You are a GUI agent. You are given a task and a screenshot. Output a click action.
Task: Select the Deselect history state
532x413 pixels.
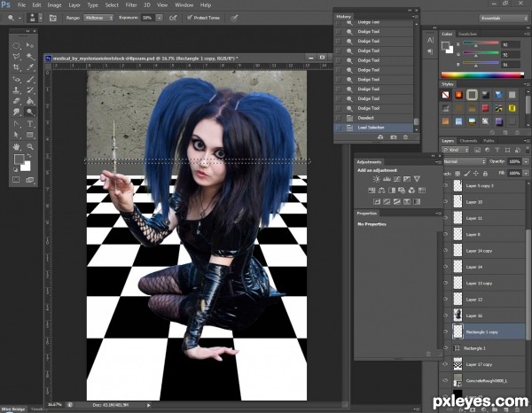pyautogui.click(x=374, y=118)
